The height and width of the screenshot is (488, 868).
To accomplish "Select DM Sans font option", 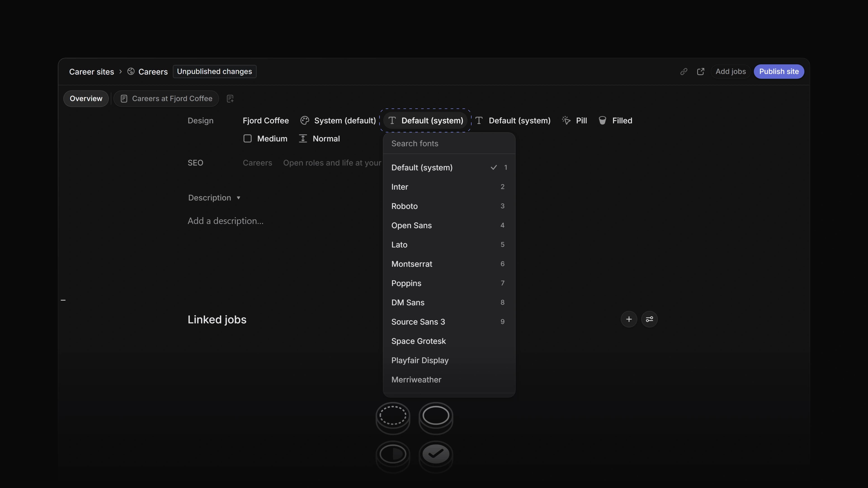I will (449, 303).
